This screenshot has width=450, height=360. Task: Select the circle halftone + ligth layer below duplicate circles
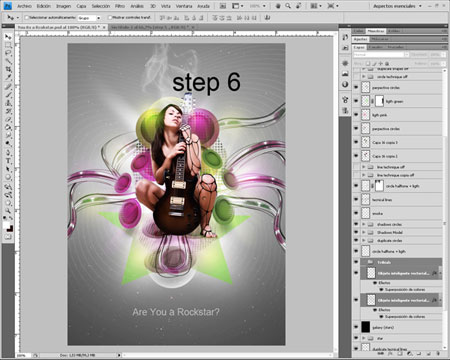click(x=401, y=251)
